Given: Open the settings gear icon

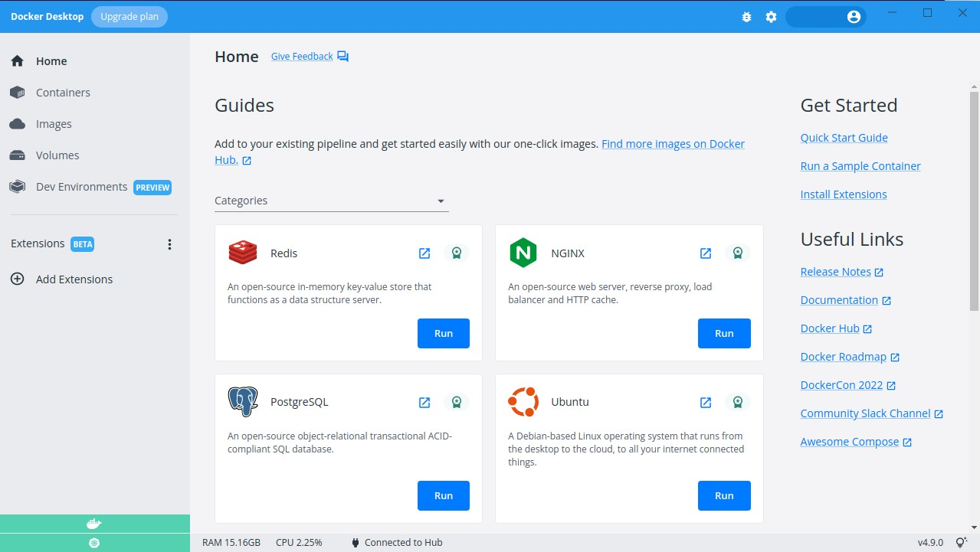Looking at the screenshot, I should coord(771,17).
